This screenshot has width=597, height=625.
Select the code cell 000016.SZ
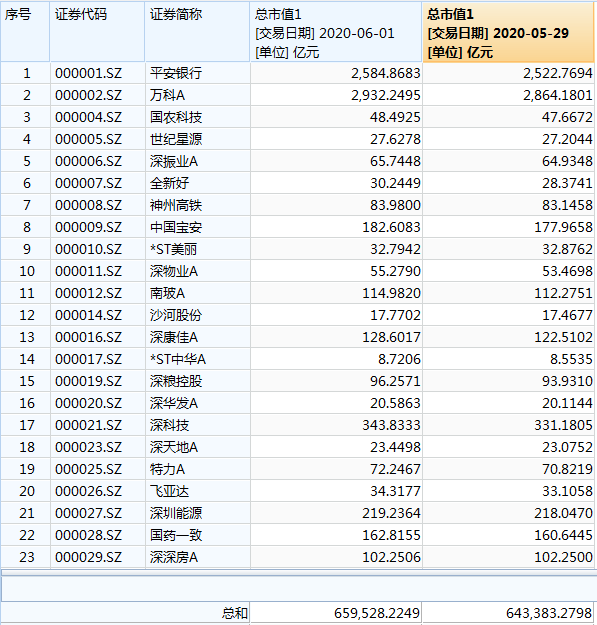[x=98, y=337]
